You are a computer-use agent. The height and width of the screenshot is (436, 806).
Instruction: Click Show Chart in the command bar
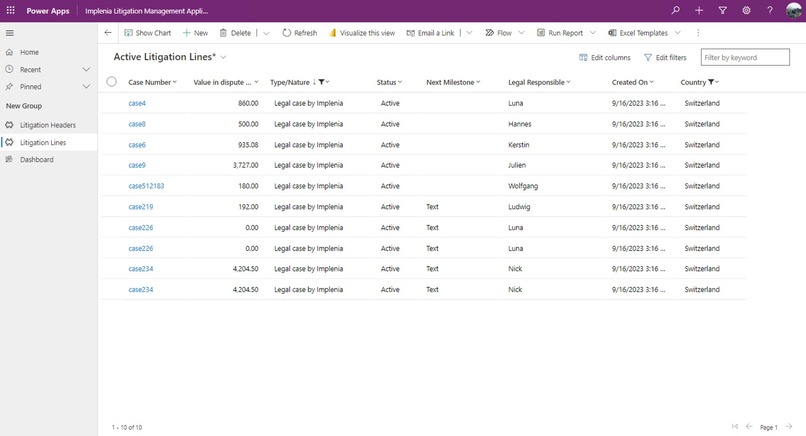pyautogui.click(x=148, y=33)
